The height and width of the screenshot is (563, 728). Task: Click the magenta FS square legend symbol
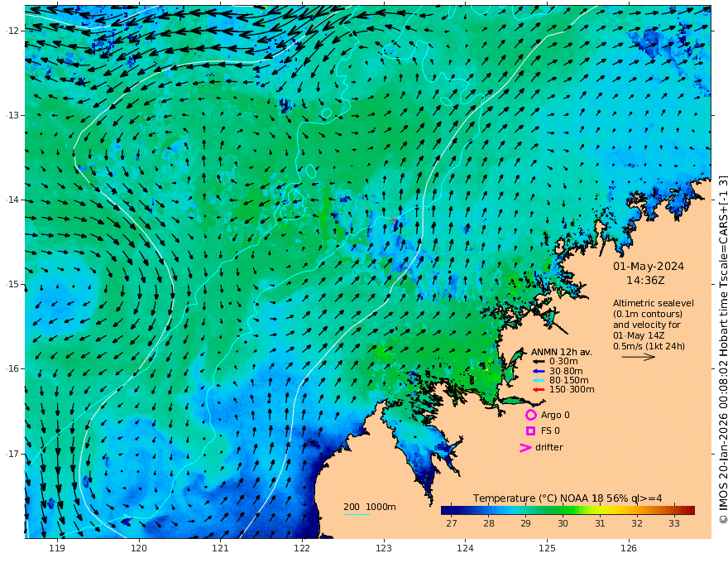[530, 431]
